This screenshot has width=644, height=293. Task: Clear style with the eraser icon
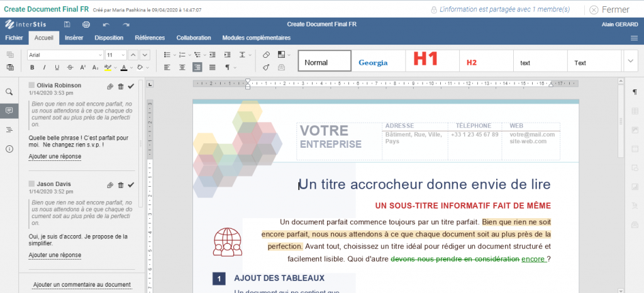pos(266,55)
